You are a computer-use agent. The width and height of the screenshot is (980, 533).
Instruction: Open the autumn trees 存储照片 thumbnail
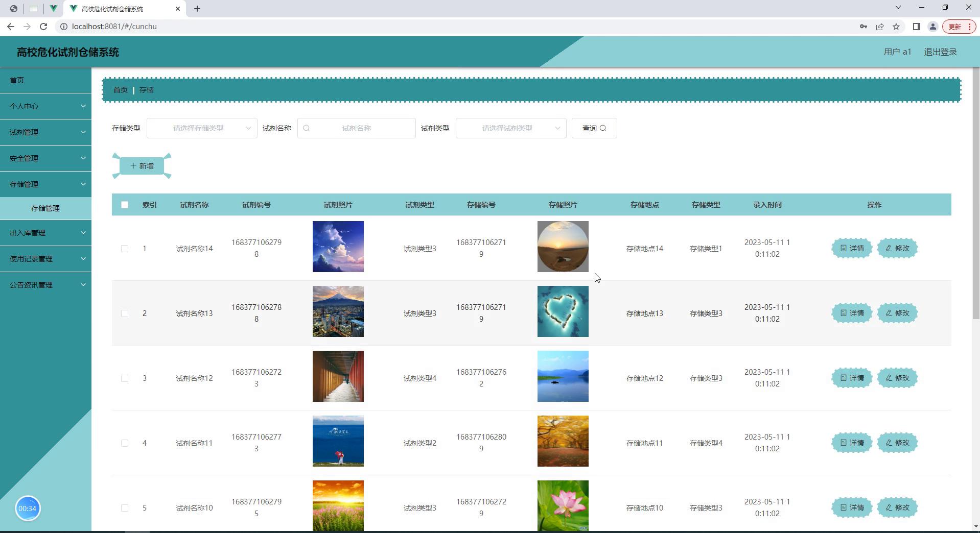[563, 441]
